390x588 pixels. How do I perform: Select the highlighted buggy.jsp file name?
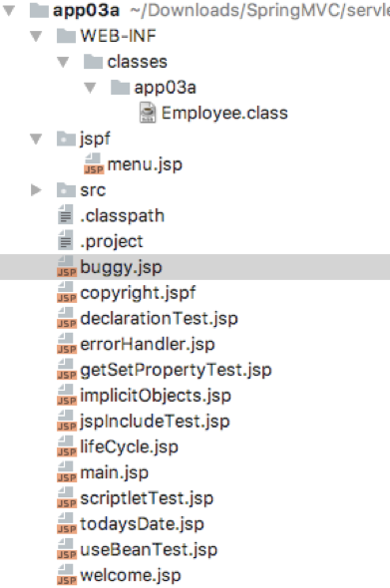121,267
